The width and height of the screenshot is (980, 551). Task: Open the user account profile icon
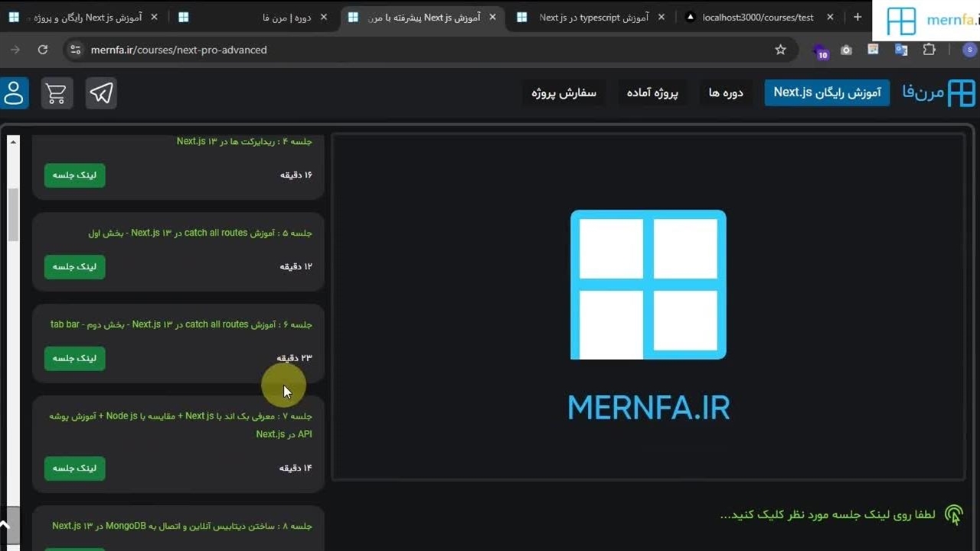[x=14, y=93]
